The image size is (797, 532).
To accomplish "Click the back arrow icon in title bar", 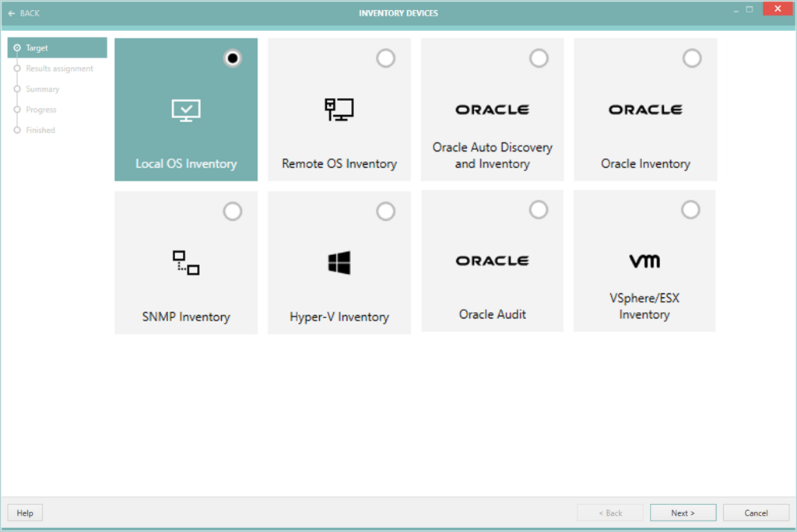I will pyautogui.click(x=12, y=13).
